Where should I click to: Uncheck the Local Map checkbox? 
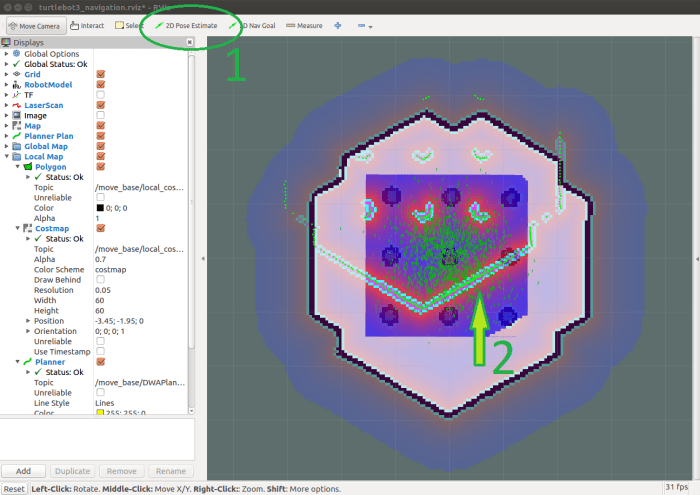pos(100,156)
